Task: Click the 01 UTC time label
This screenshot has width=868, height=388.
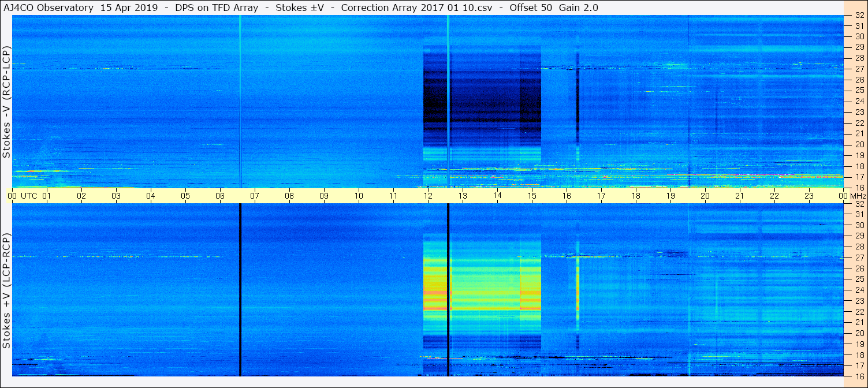Action: pos(47,196)
